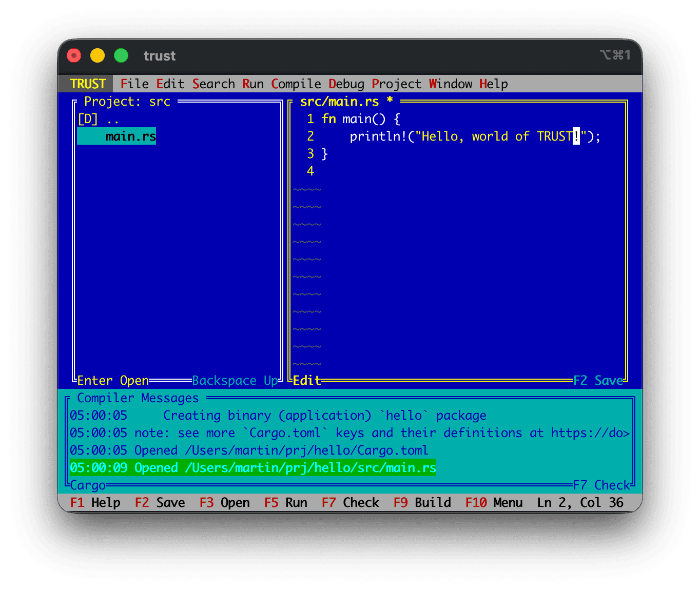This screenshot has height=589, width=700.
Task: Open the Compile menu
Action: (296, 84)
